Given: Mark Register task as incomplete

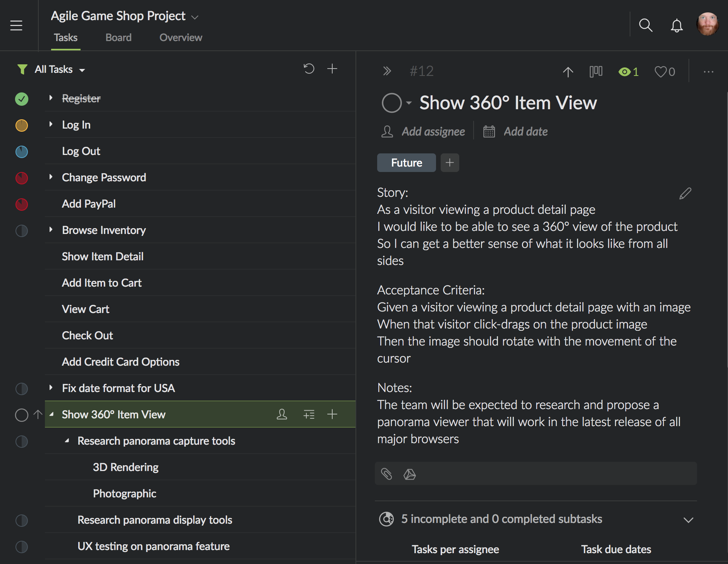Looking at the screenshot, I should coord(22,99).
